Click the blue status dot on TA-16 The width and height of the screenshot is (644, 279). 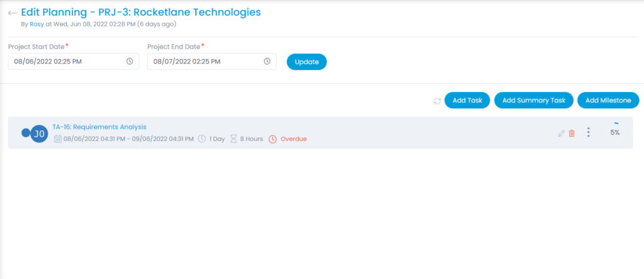[25, 132]
